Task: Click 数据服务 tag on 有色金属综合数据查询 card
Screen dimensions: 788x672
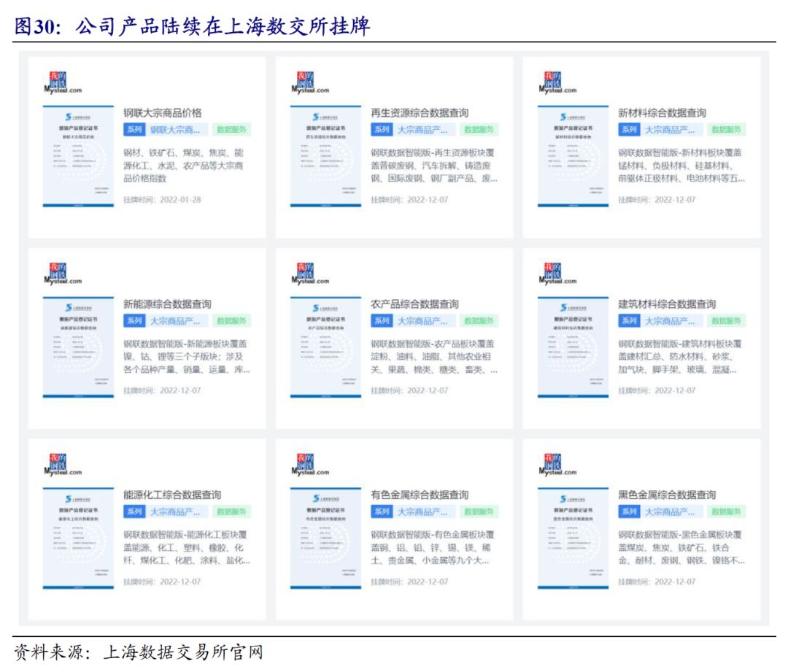Action: [x=479, y=511]
